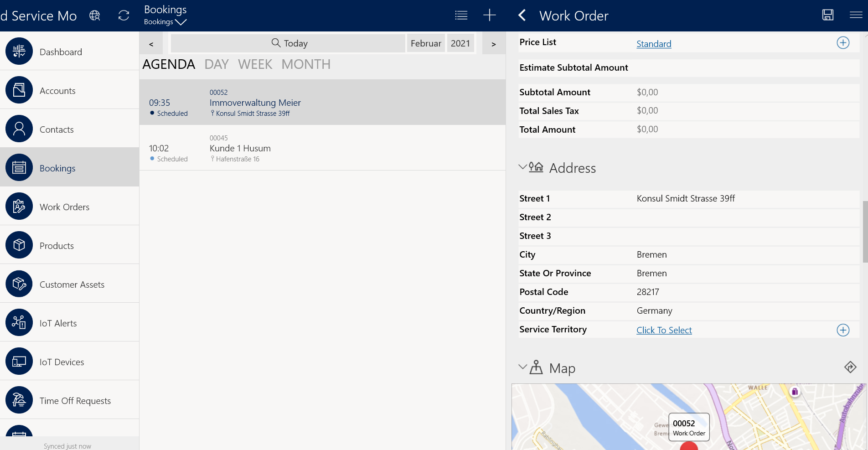Click the Work Order form scrollbar
Image resolution: width=868 pixels, height=450 pixels.
pyautogui.click(x=865, y=232)
